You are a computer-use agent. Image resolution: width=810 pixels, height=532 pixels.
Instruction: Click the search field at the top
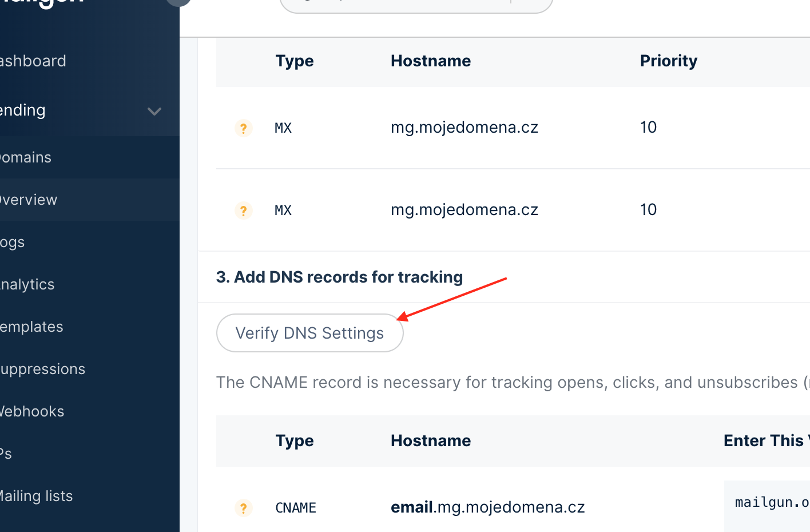(x=416, y=5)
